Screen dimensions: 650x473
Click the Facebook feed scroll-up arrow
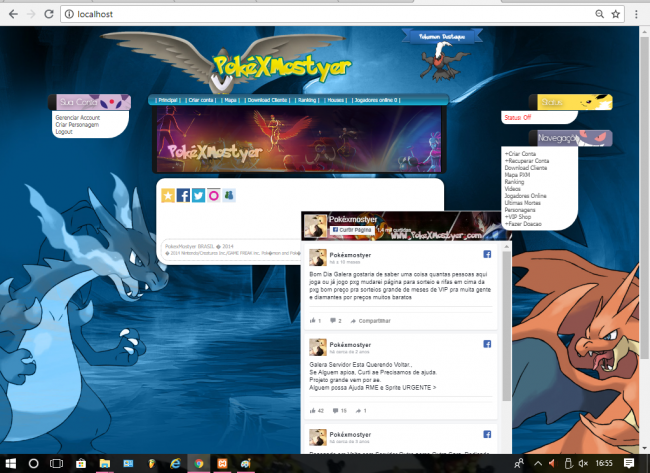coord(506,246)
